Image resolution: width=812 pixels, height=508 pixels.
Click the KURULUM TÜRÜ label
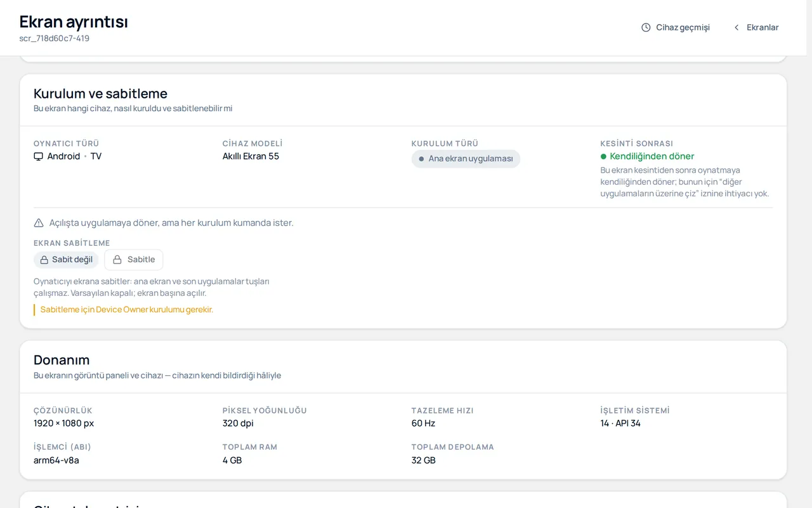pos(445,144)
